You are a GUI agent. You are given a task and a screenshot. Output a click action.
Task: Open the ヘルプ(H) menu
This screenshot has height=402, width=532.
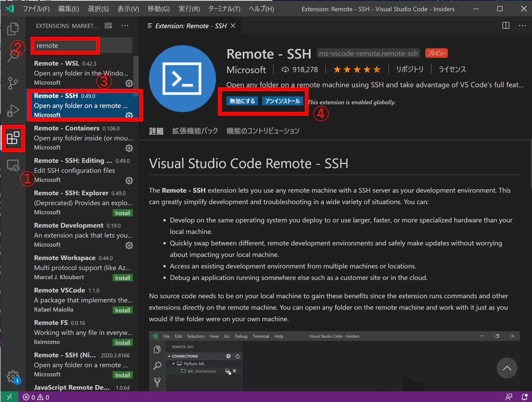(261, 8)
